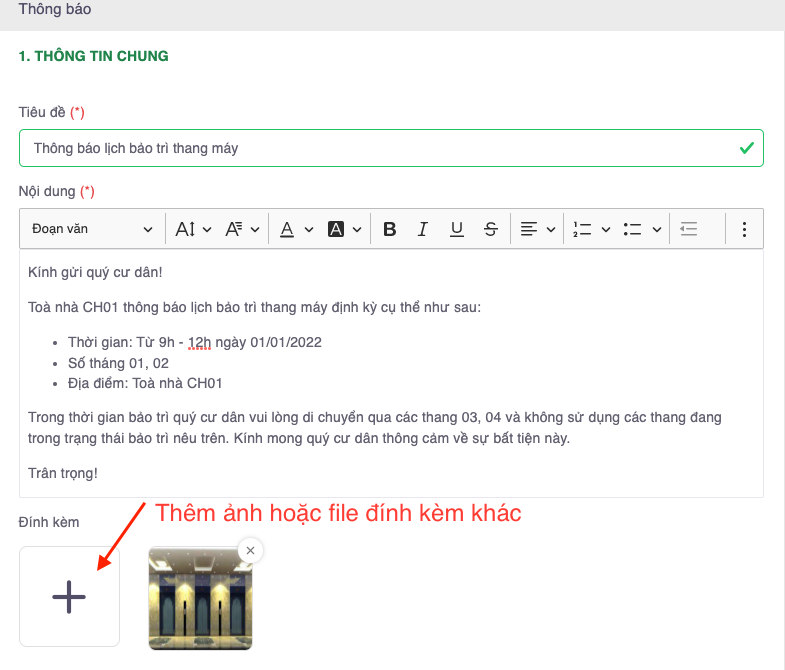Image resolution: width=785 pixels, height=670 pixels.
Task: Open the font color picker
Action: pos(295,229)
